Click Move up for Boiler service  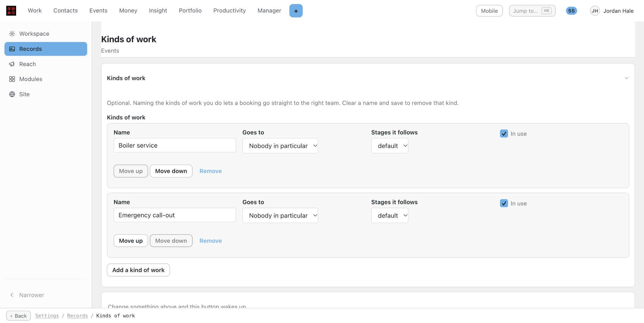(131, 171)
